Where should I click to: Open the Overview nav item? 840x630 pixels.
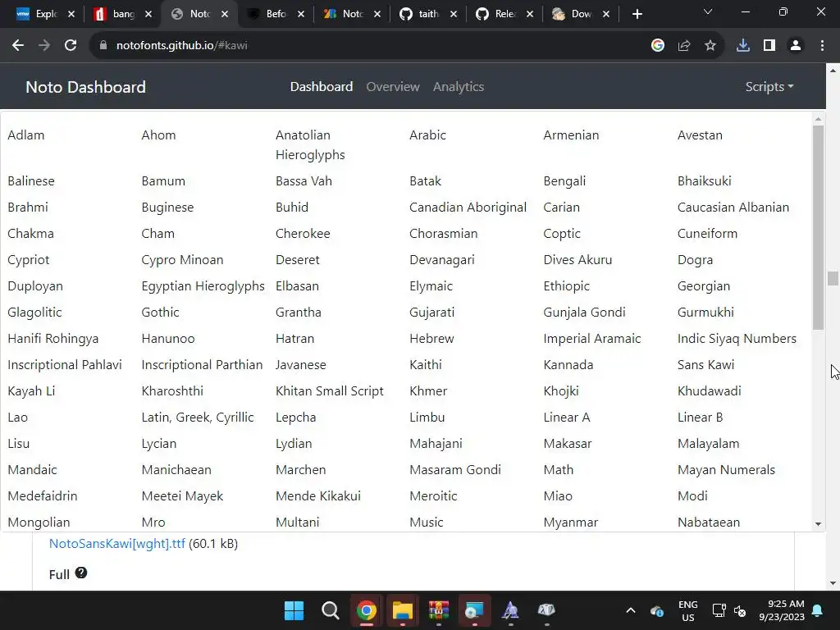(x=393, y=87)
